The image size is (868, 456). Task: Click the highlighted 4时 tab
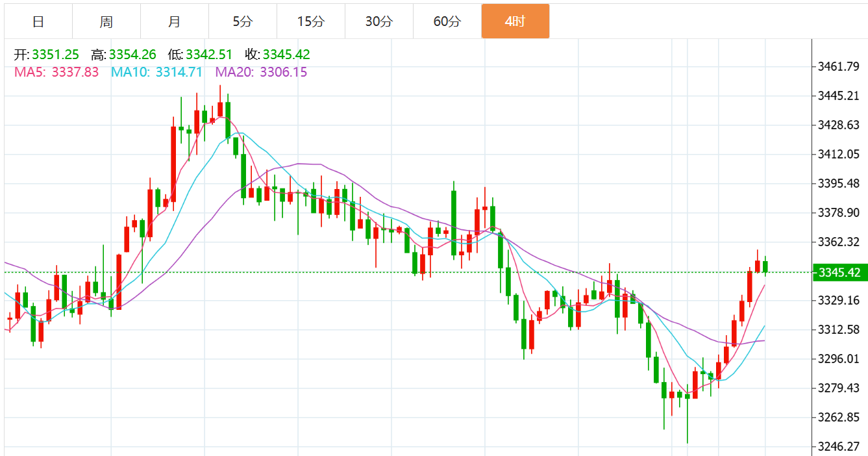pyautogui.click(x=515, y=21)
